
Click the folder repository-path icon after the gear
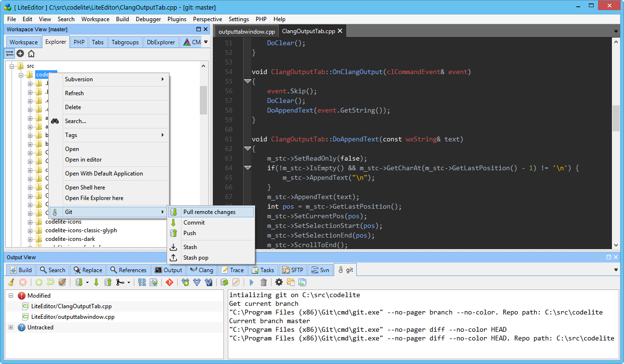tap(291, 282)
